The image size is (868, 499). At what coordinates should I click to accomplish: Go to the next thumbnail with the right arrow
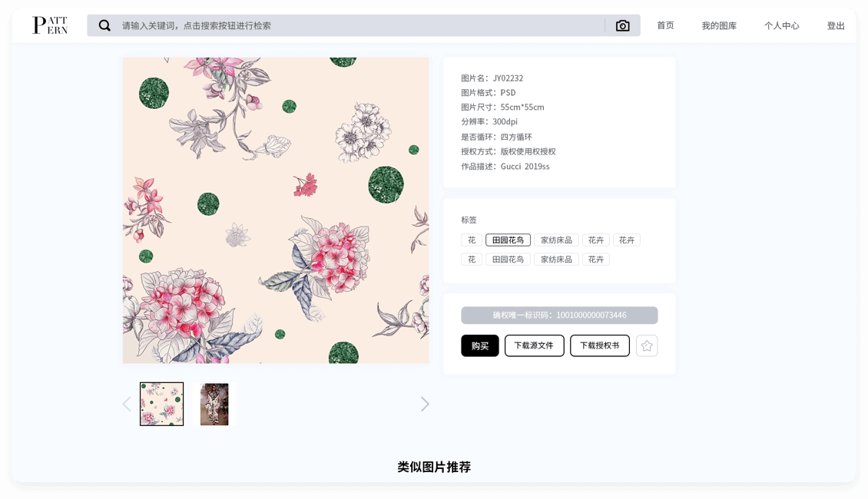pos(425,404)
